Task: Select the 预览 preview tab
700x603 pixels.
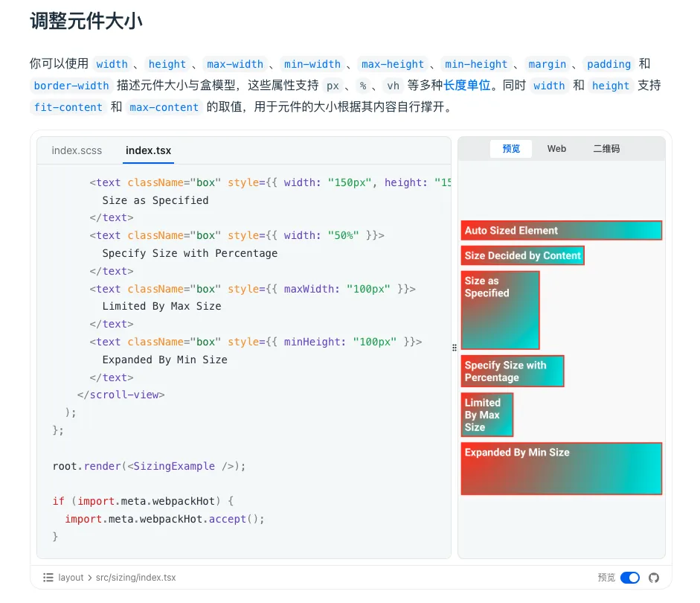Action: tap(511, 149)
